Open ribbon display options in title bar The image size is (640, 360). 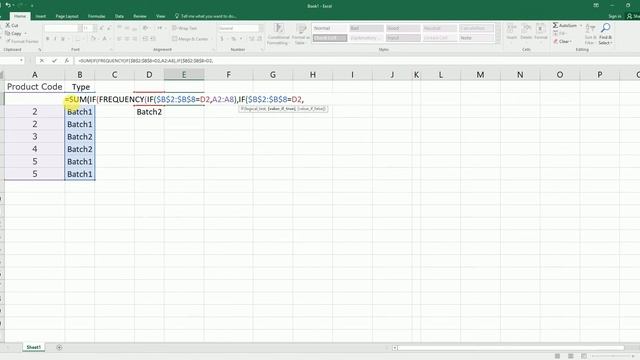pyautogui.click(x=596, y=5)
